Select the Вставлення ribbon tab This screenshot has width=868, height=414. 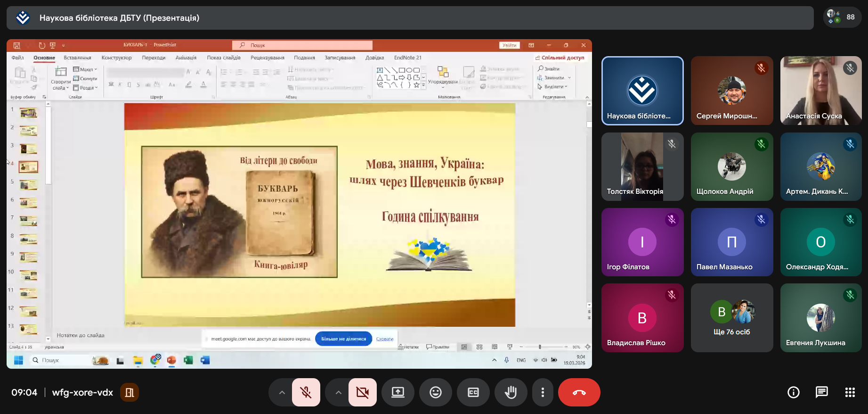pyautogui.click(x=77, y=58)
